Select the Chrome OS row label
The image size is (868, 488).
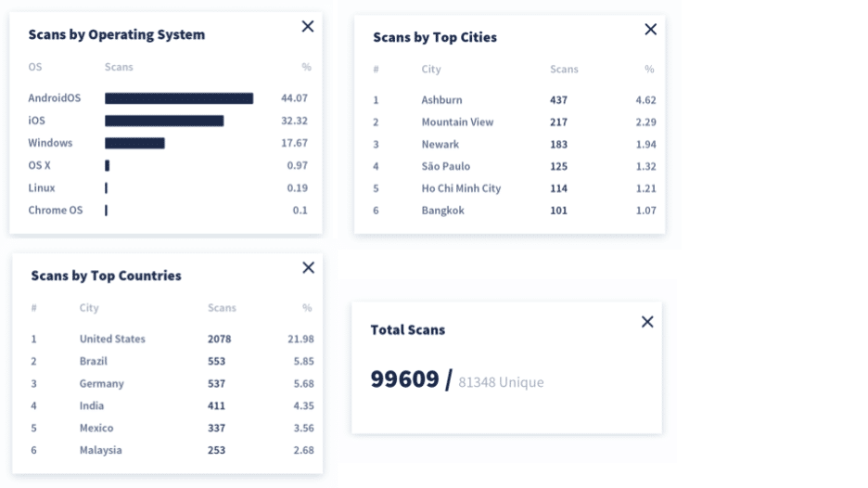point(56,210)
